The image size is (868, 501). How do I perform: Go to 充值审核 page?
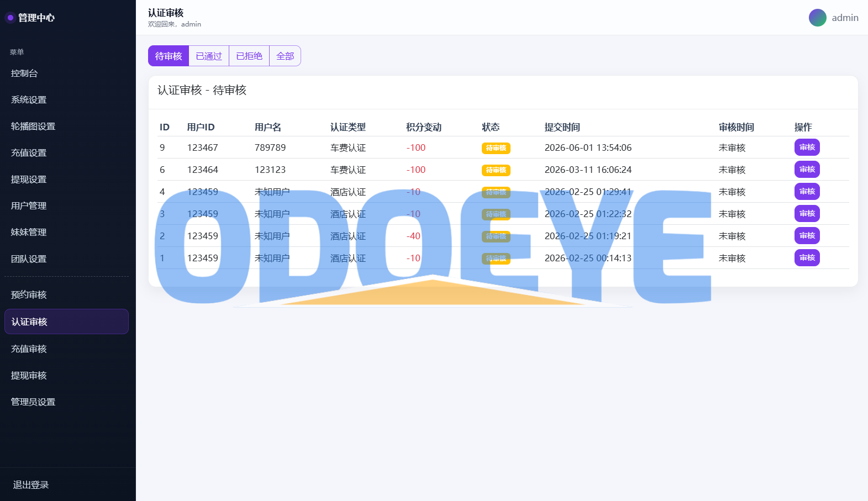point(66,349)
